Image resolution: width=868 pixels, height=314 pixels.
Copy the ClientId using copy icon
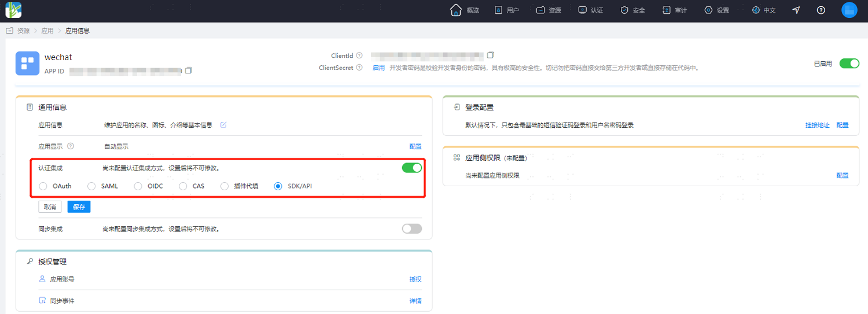[491, 56]
